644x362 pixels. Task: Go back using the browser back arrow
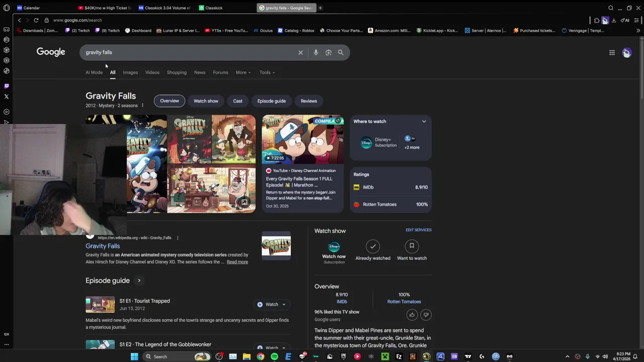(x=19, y=20)
